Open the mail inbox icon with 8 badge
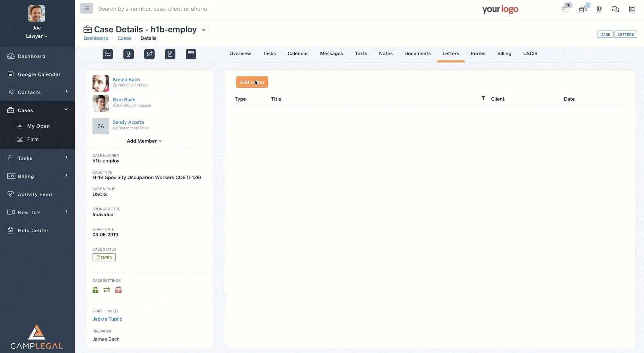This screenshot has height=353, width=644. point(583,9)
